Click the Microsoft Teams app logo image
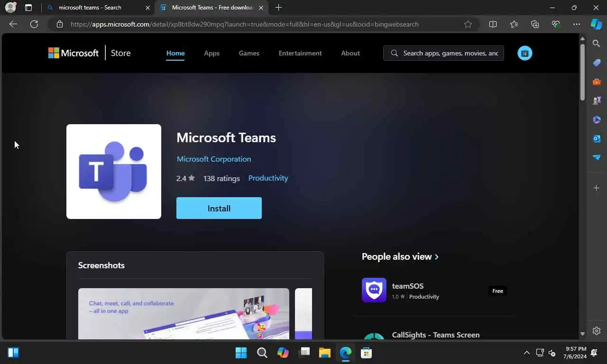The height and width of the screenshot is (364, 607). click(114, 172)
